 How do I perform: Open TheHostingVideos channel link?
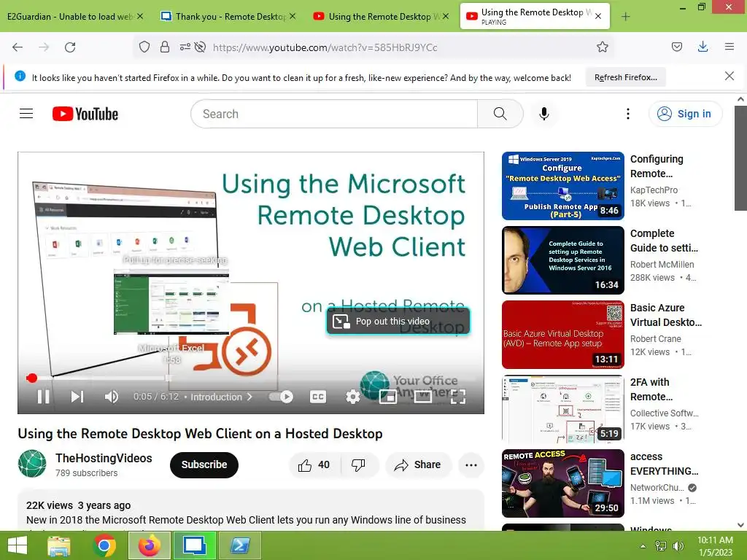[x=104, y=458]
